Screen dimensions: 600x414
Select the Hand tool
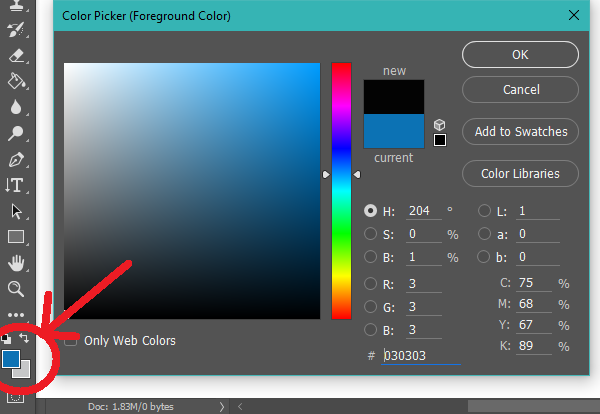[16, 263]
